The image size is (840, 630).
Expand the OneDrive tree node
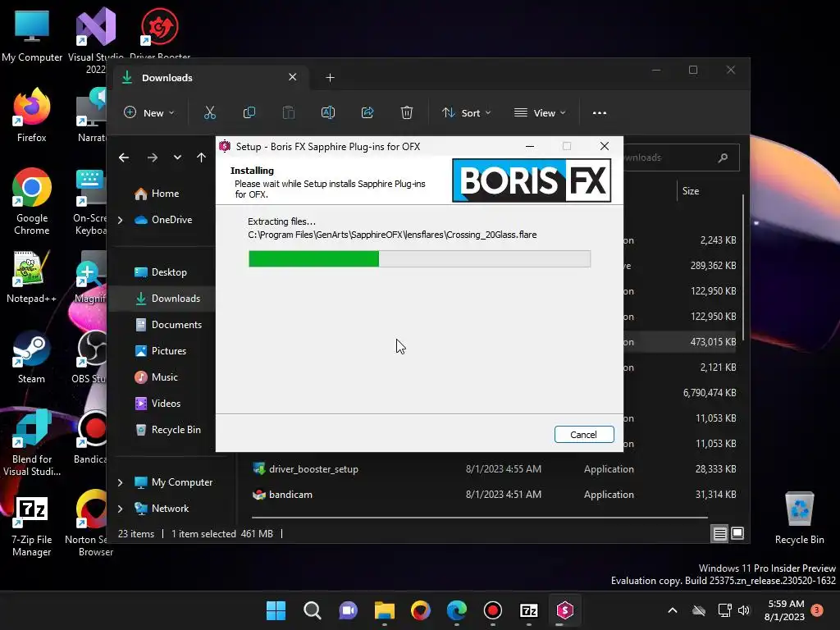point(121,220)
